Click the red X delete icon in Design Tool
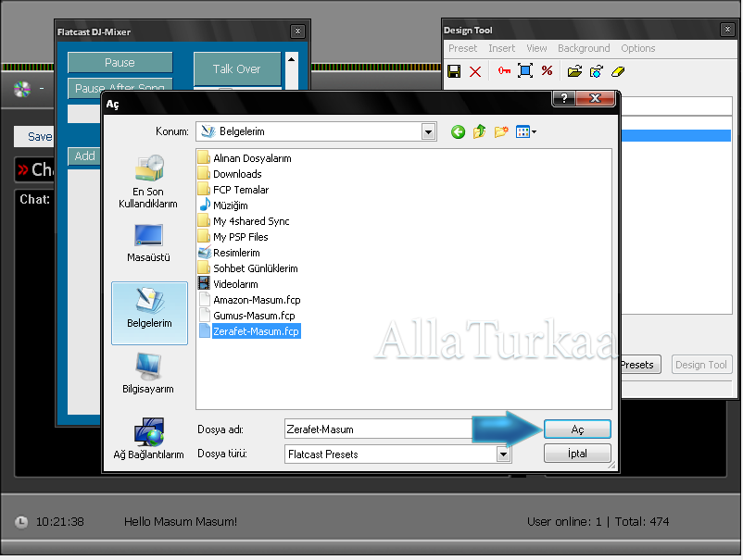The width and height of the screenshot is (743, 560). [x=475, y=71]
